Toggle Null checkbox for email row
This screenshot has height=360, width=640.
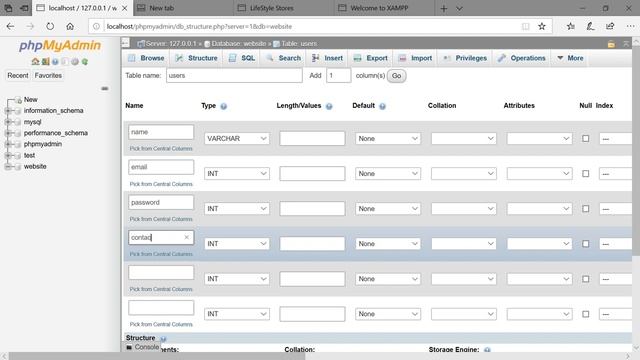coord(585,173)
